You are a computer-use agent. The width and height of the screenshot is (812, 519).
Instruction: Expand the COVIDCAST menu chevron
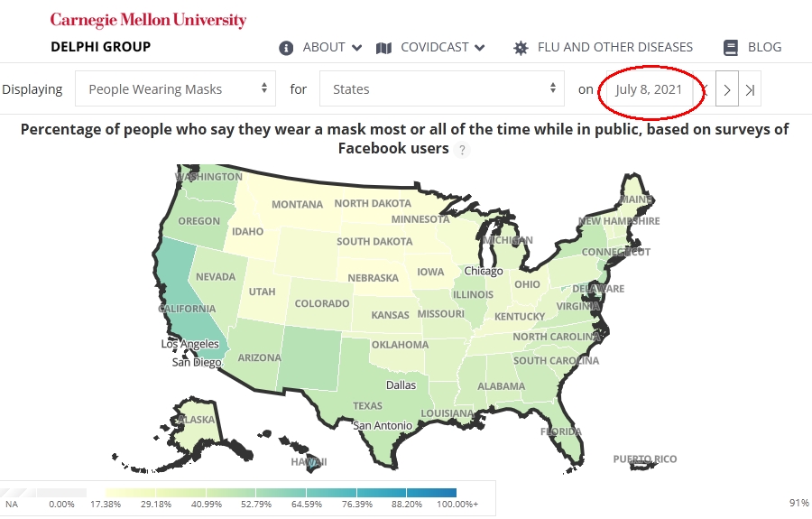click(x=480, y=48)
